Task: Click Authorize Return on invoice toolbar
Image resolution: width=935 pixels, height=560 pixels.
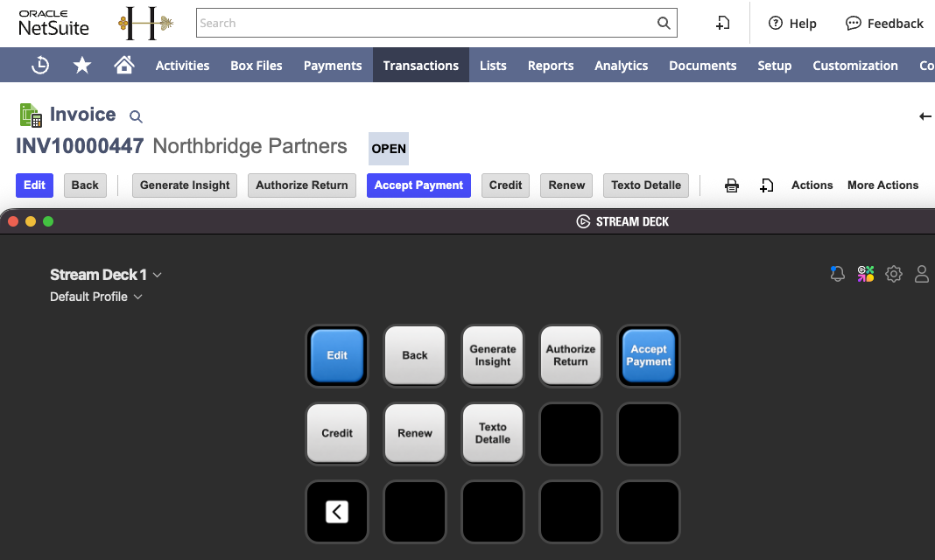Action: pos(302,185)
